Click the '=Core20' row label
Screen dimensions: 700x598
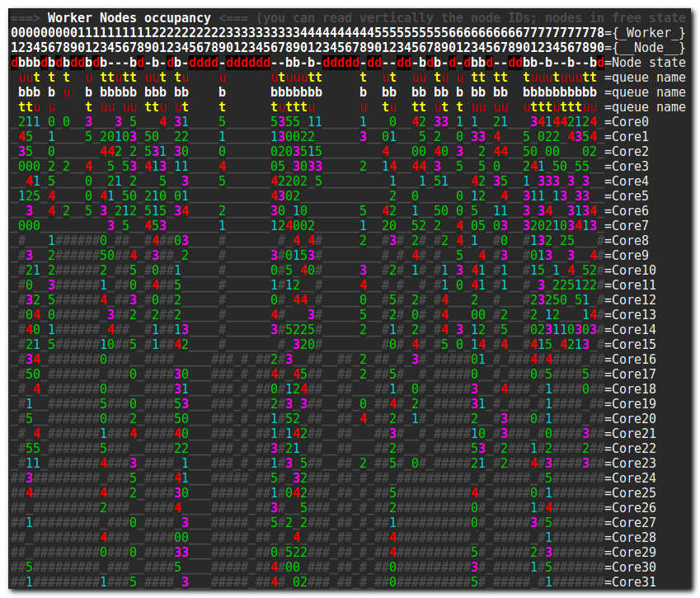click(631, 418)
